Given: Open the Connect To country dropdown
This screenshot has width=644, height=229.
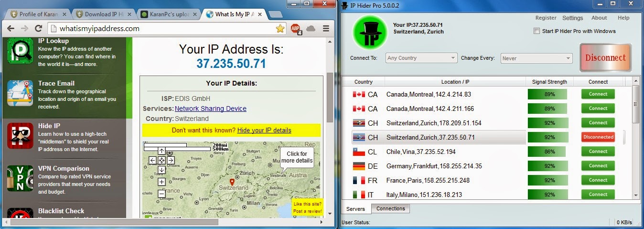Looking at the screenshot, I should click(421, 58).
